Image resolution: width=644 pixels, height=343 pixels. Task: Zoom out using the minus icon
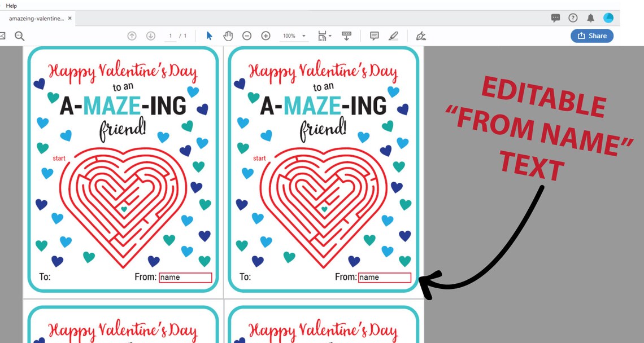point(247,36)
